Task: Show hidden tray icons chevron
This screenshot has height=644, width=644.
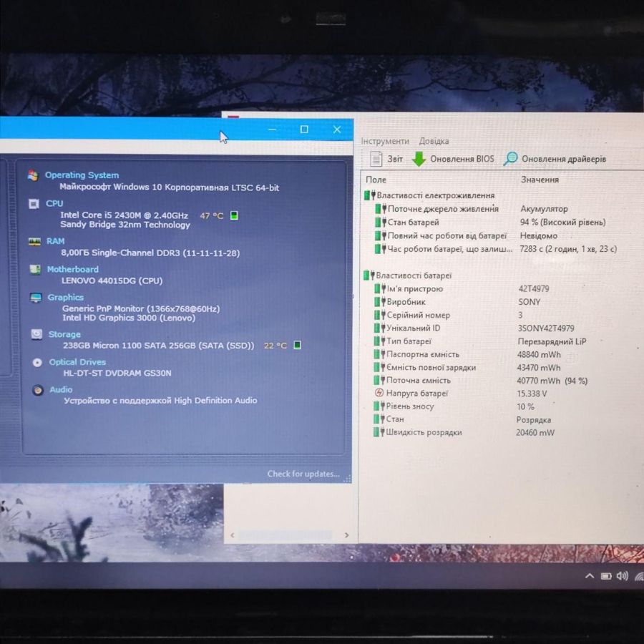Action: click(x=590, y=576)
